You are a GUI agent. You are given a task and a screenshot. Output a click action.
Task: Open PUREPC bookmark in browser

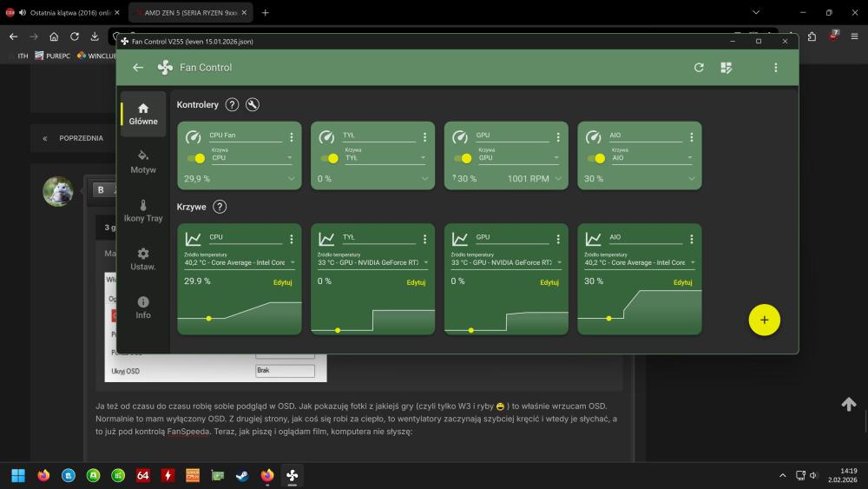53,56
